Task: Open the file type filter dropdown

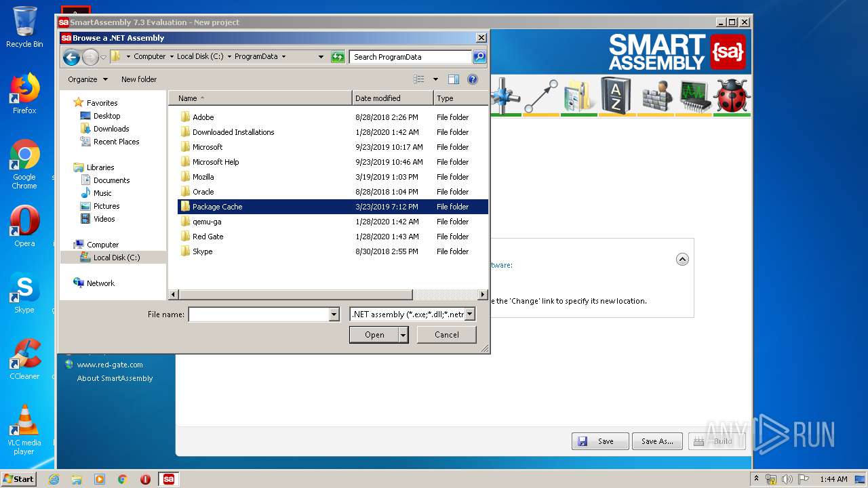Action: click(469, 314)
